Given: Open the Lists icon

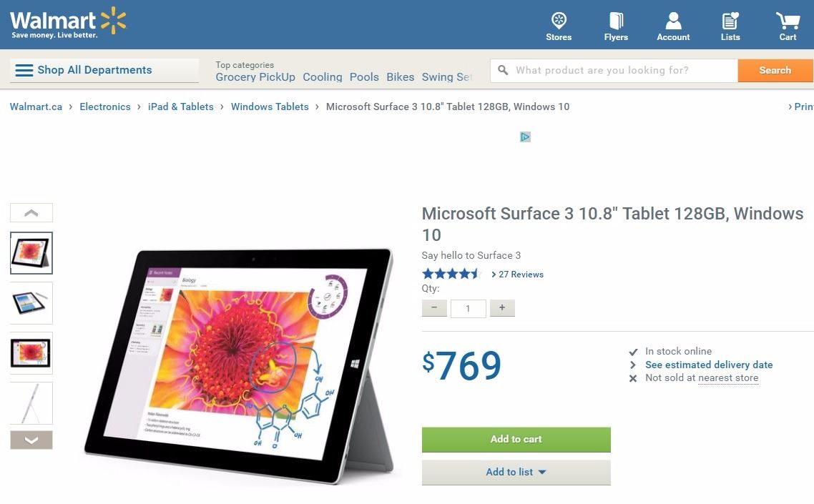Looking at the screenshot, I should pyautogui.click(x=730, y=26).
